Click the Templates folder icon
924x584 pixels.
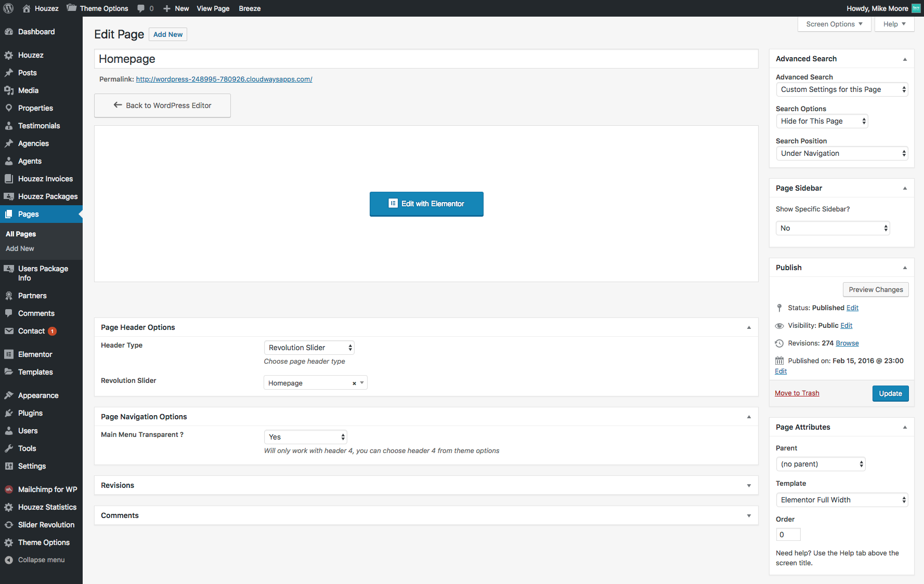(9, 372)
